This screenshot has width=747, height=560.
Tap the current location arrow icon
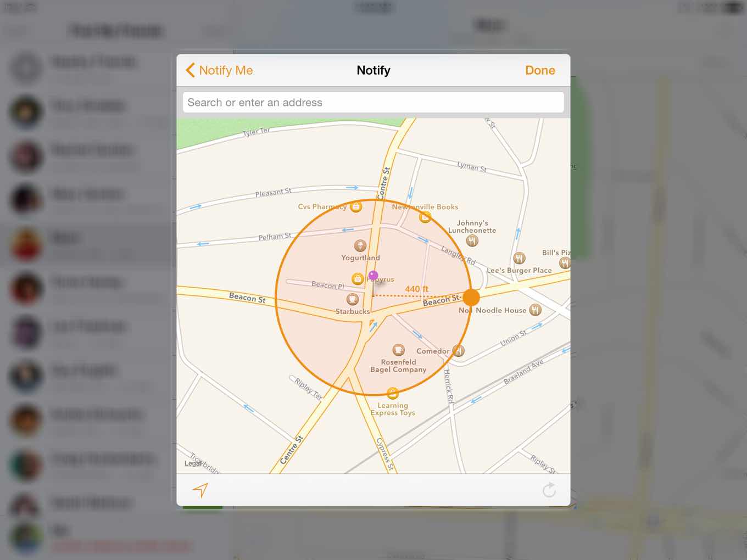(x=200, y=490)
